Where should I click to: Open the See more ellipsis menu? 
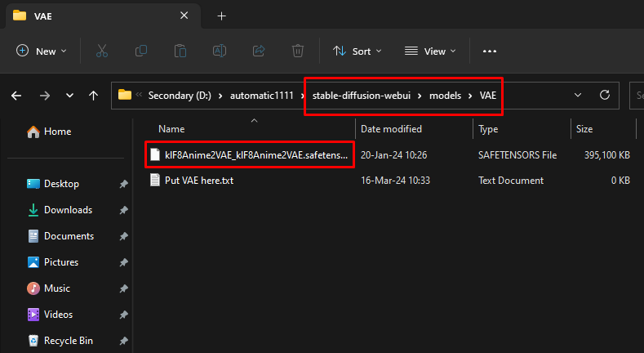click(x=490, y=51)
